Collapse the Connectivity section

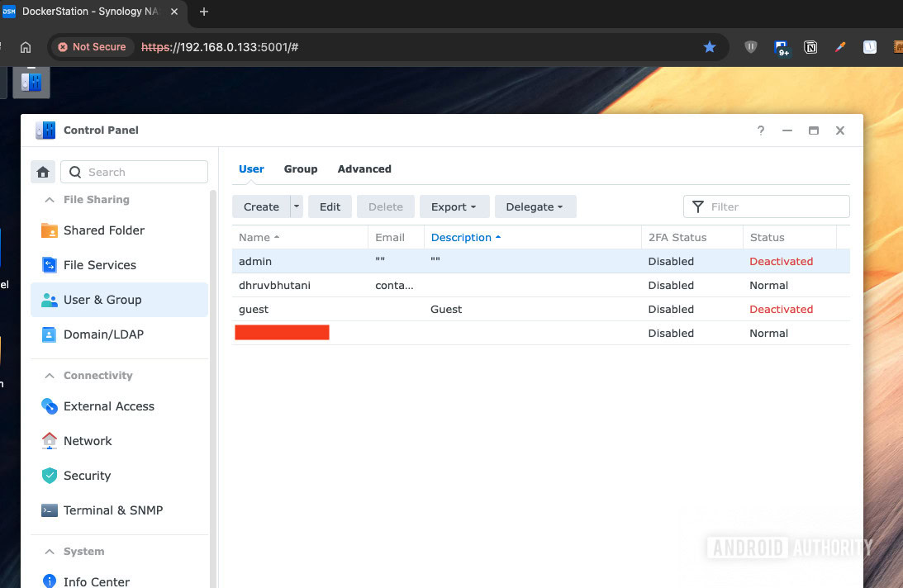(46, 376)
